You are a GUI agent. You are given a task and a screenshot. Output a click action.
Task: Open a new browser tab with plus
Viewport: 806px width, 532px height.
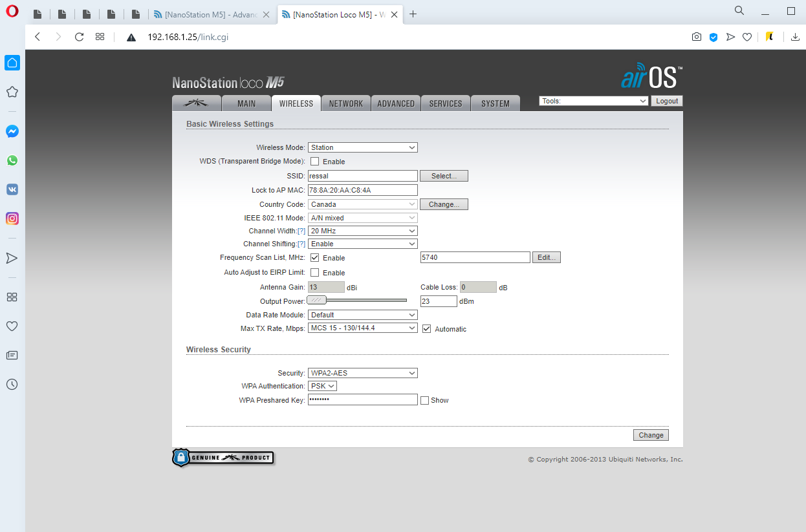click(413, 14)
